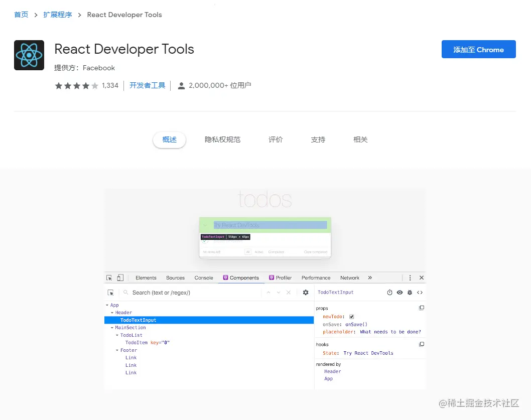Click the onSave() prop value

pos(356,325)
